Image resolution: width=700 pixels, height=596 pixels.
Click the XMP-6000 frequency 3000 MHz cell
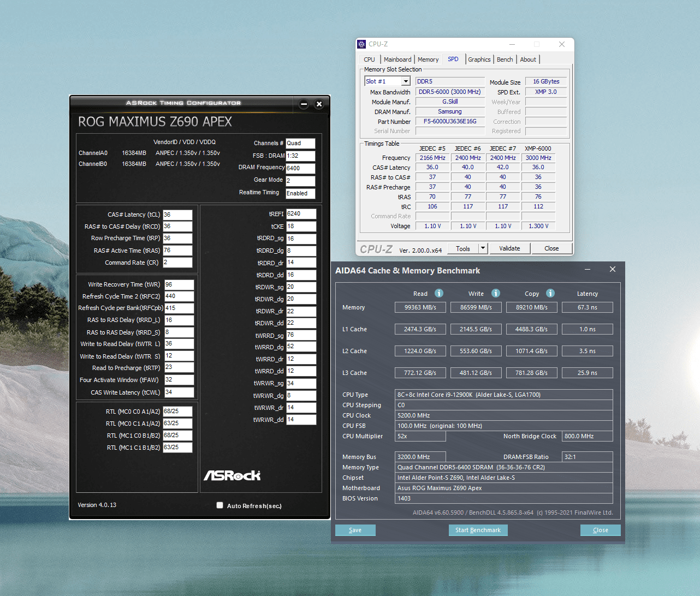(x=538, y=158)
